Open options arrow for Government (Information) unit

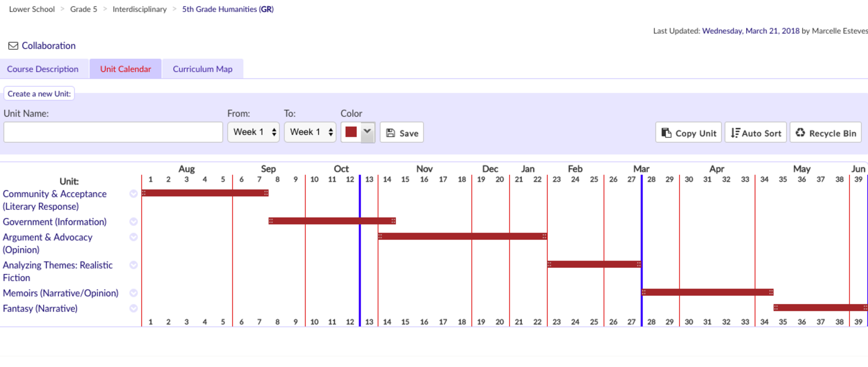(x=134, y=222)
